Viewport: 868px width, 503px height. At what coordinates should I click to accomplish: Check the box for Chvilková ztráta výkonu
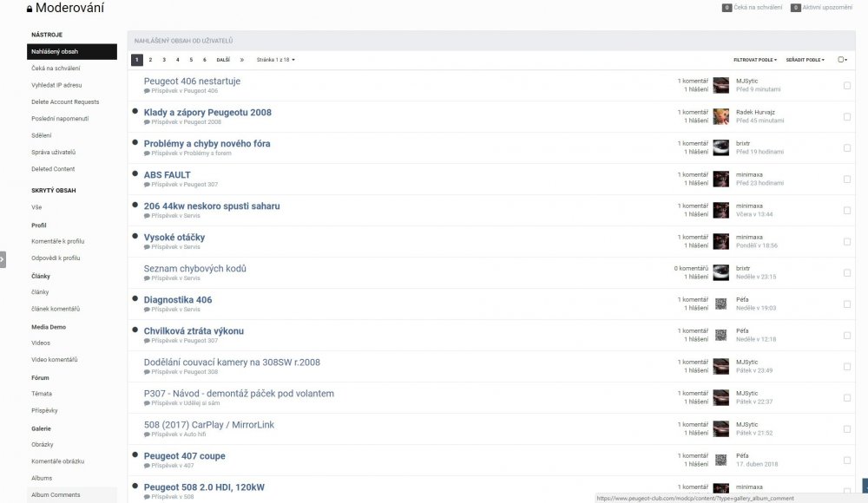[847, 336]
